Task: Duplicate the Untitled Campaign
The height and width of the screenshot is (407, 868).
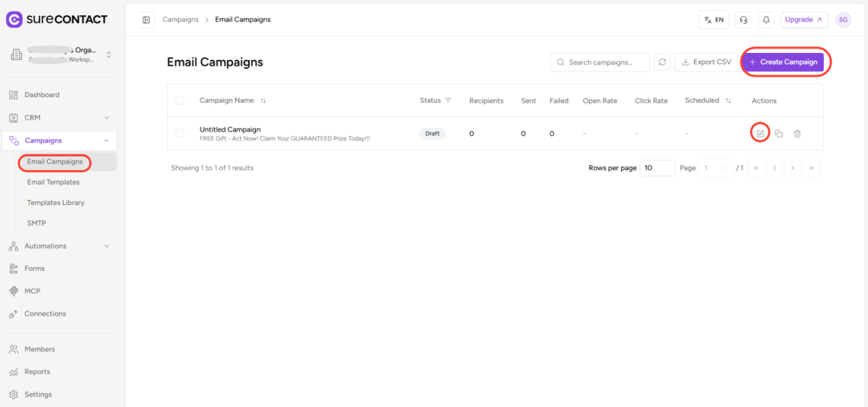Action: point(778,133)
